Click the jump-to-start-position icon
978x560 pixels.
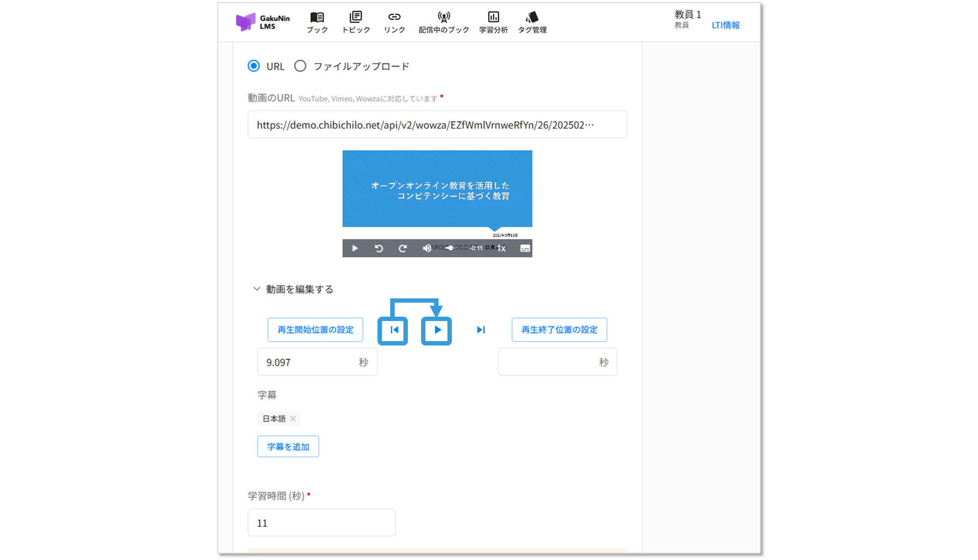394,330
